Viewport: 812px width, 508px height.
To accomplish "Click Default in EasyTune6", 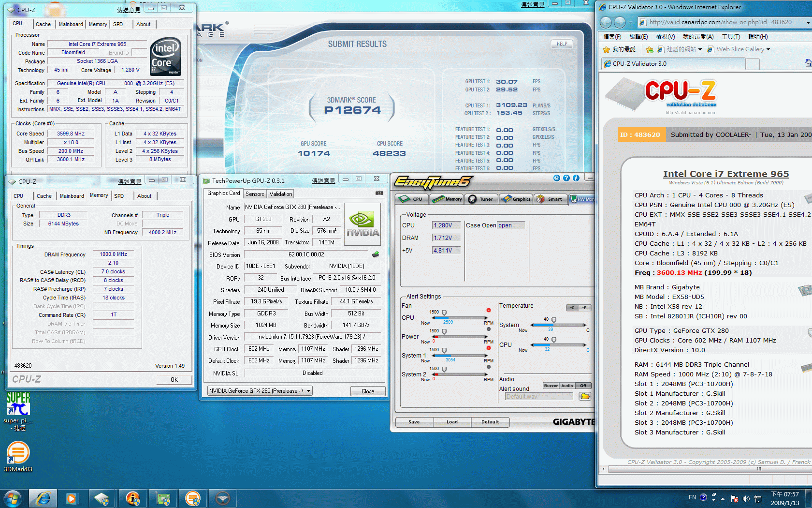I will [x=490, y=422].
